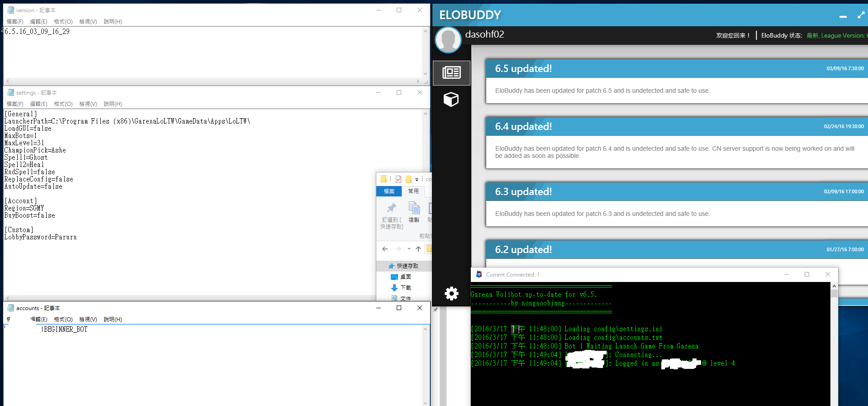
Task: Click the 6.2 updated! news header
Action: (x=677, y=249)
